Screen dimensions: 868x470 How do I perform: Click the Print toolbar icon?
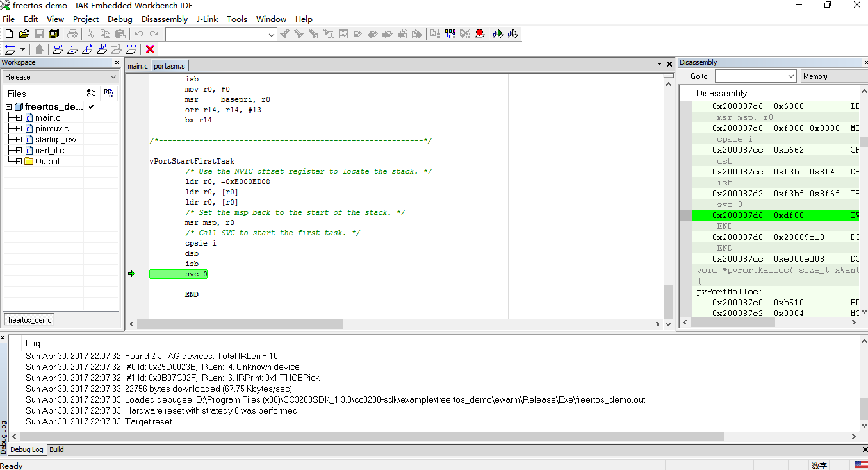[x=72, y=34]
